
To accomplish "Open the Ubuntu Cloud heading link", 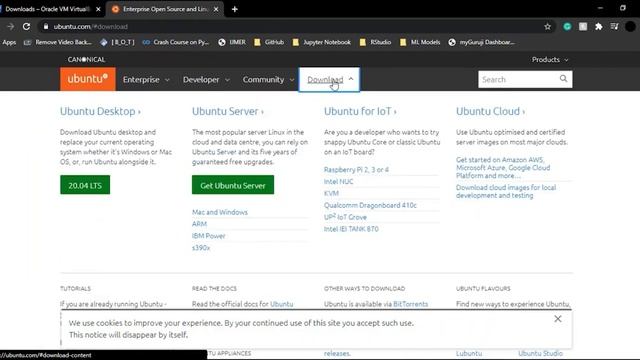I will click(490, 111).
